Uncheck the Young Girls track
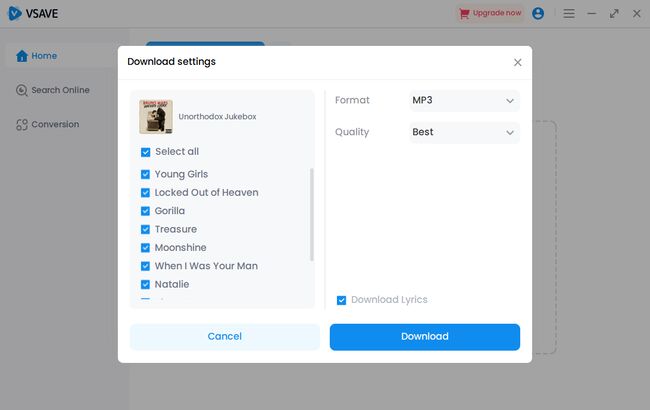This screenshot has width=650, height=410. point(146,174)
